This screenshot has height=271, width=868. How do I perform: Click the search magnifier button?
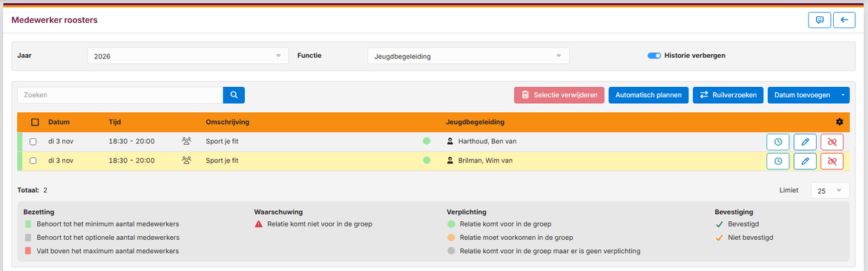234,95
